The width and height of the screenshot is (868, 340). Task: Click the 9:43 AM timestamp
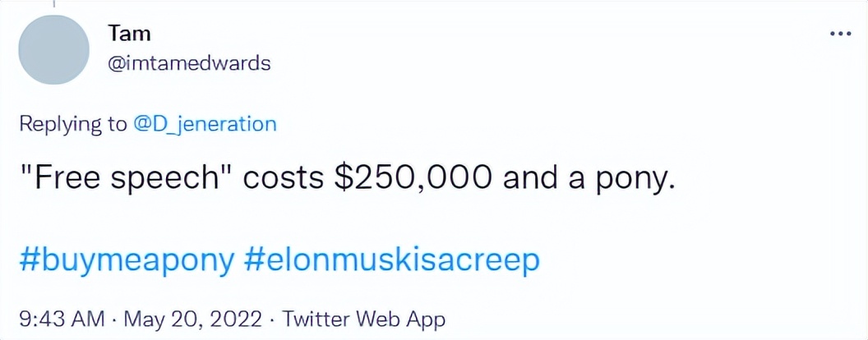(x=62, y=317)
